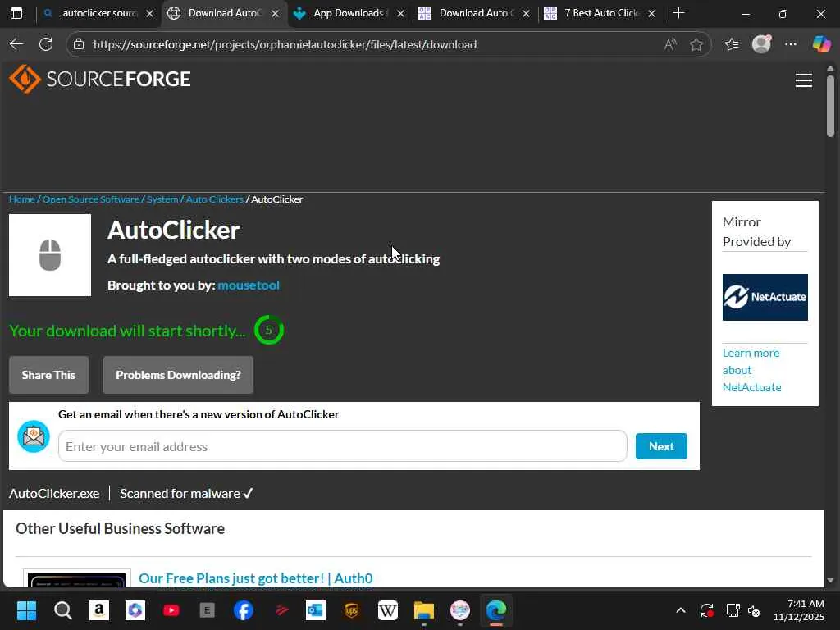Open the mousetool author link
The width and height of the screenshot is (840, 630).
coord(249,285)
